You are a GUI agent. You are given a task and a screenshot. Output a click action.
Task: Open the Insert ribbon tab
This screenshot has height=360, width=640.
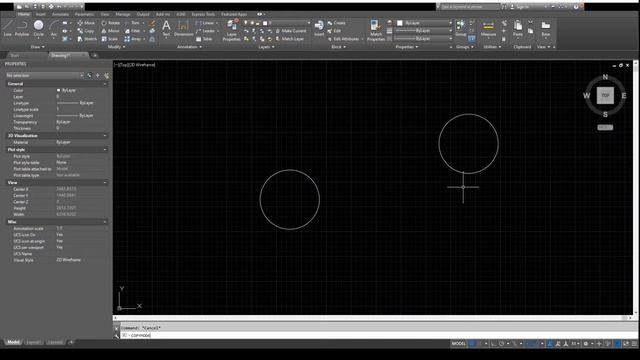[40, 14]
